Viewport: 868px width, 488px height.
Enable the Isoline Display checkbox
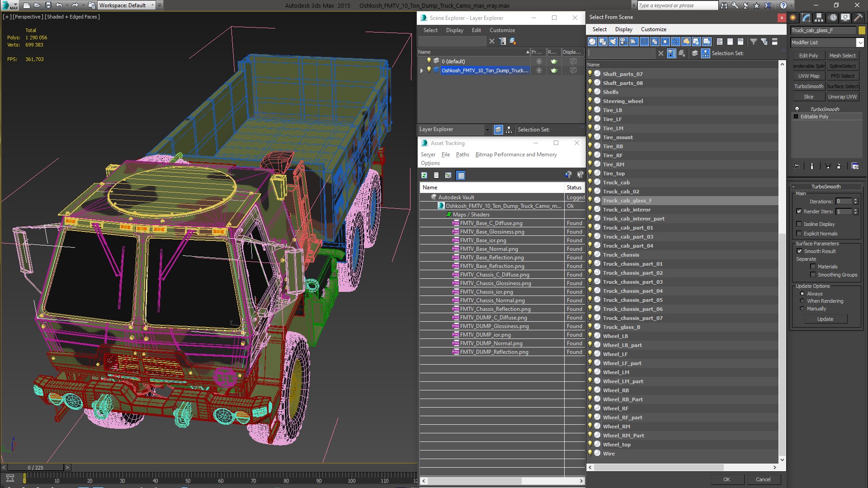tap(799, 224)
